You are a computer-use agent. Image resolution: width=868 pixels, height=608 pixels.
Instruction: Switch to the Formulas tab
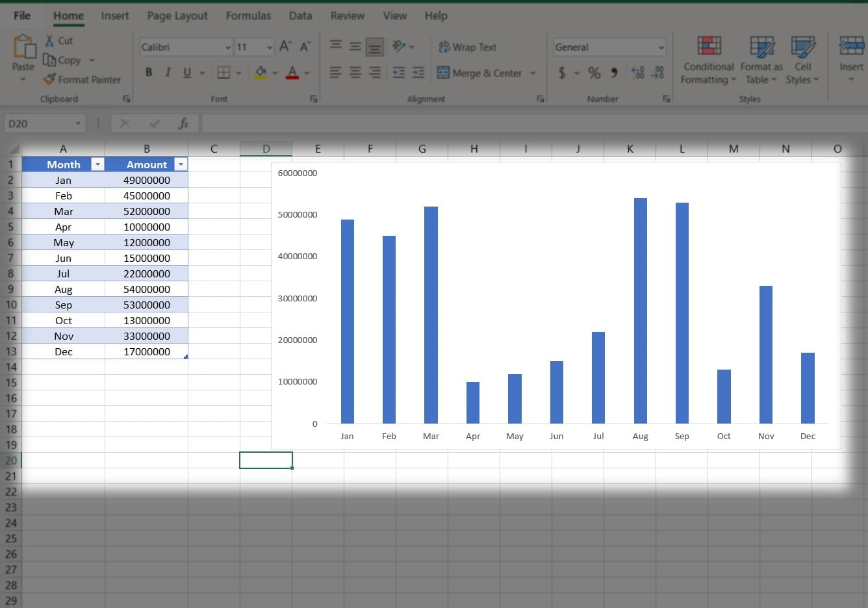pos(248,16)
